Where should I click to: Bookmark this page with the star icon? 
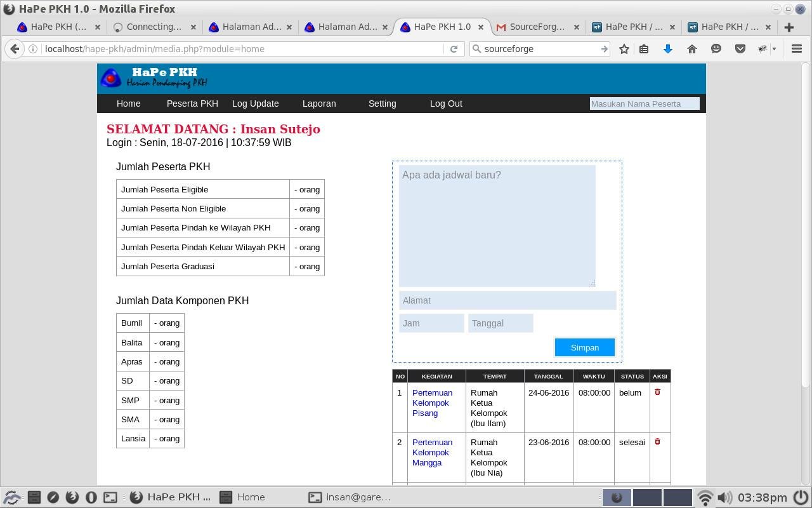pos(624,48)
